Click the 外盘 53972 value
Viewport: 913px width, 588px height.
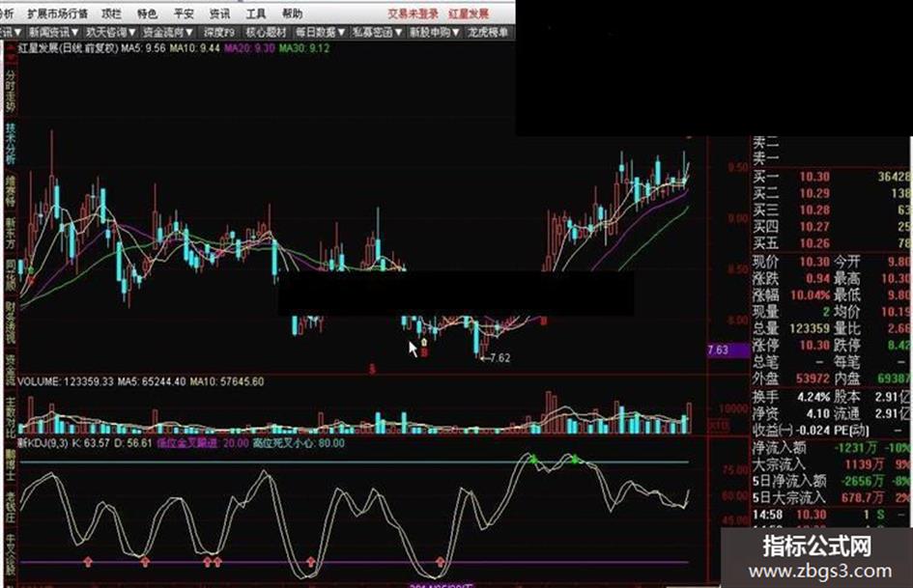[813, 378]
